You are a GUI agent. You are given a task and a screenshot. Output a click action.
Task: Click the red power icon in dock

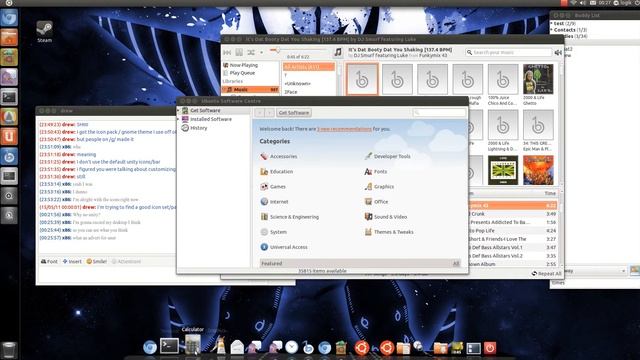490,348
